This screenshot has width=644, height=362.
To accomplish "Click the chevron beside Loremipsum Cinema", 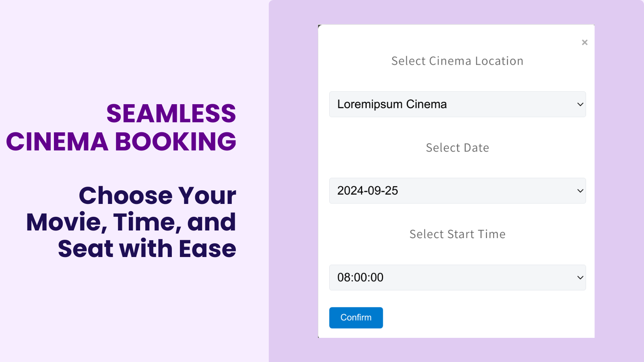I will pos(580,104).
